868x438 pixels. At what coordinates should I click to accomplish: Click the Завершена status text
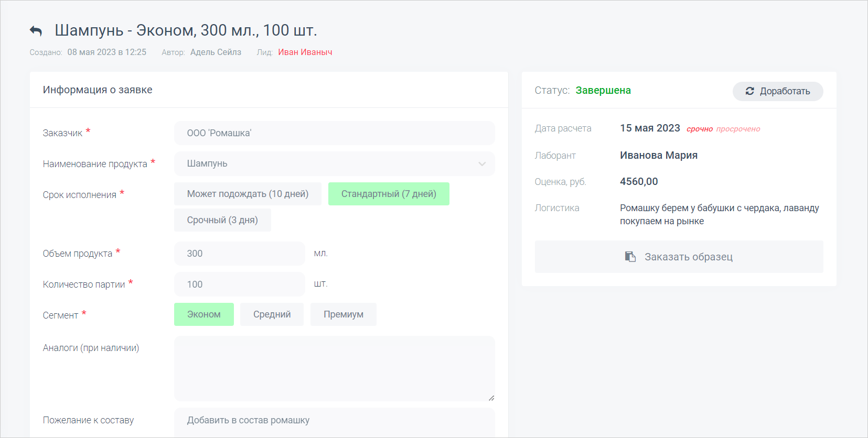[603, 90]
